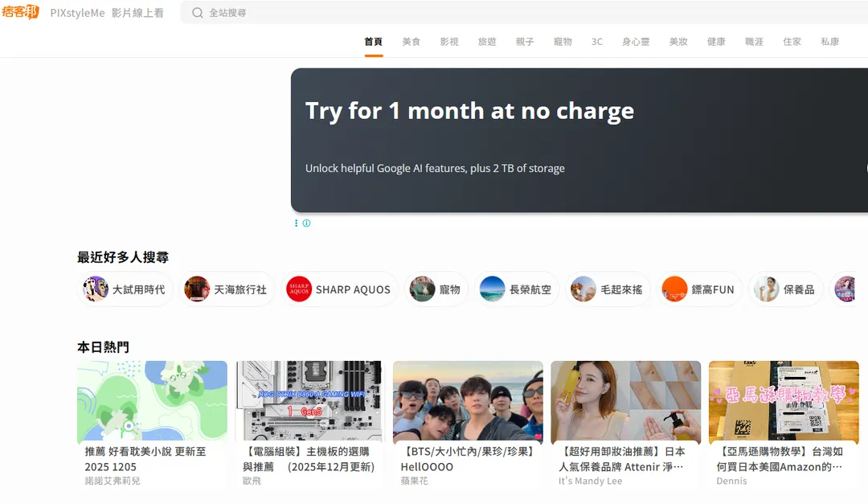This screenshot has width=868, height=504.
Task: Open the 亞馬遜購物教學 thumbnail
Action: (784, 401)
